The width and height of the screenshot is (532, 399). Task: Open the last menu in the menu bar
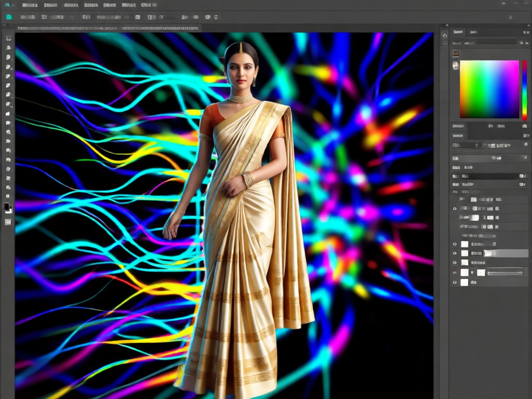(149, 5)
